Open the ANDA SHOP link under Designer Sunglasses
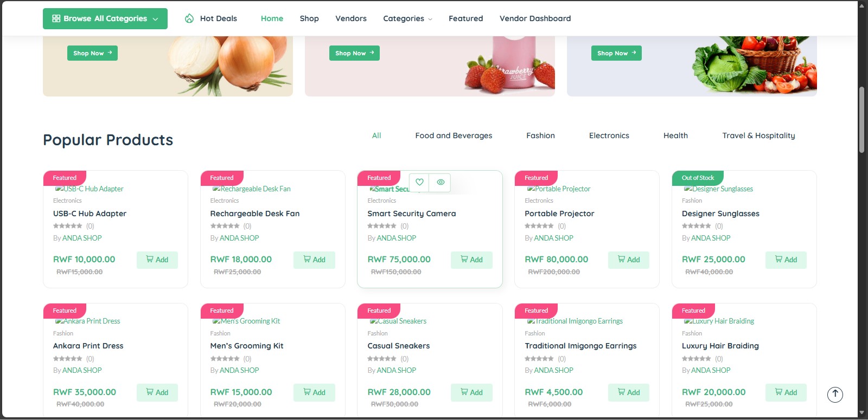 (x=711, y=238)
